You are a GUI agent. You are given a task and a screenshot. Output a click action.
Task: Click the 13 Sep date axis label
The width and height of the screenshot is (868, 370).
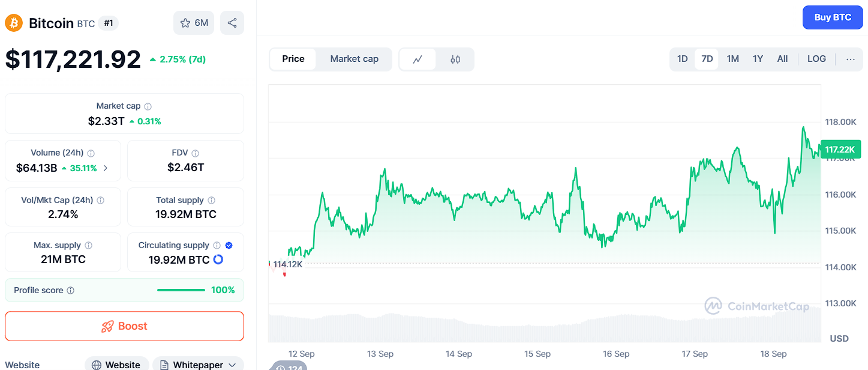[380, 354]
